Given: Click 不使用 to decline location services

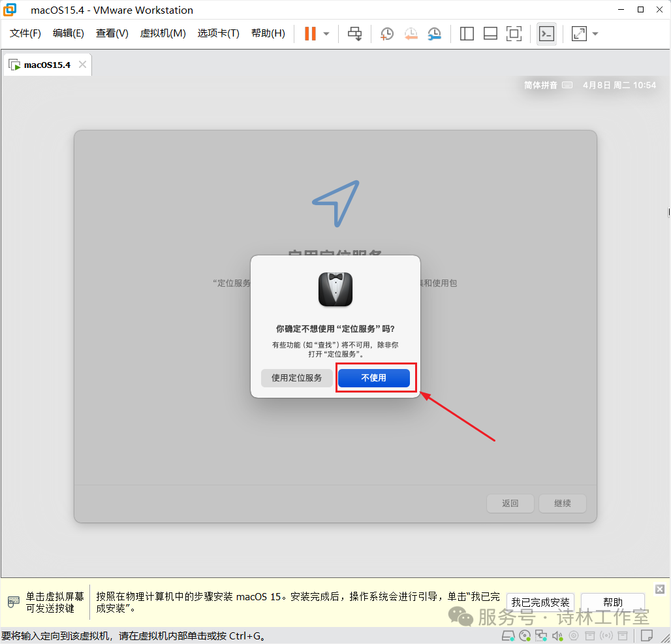Looking at the screenshot, I should pos(373,378).
